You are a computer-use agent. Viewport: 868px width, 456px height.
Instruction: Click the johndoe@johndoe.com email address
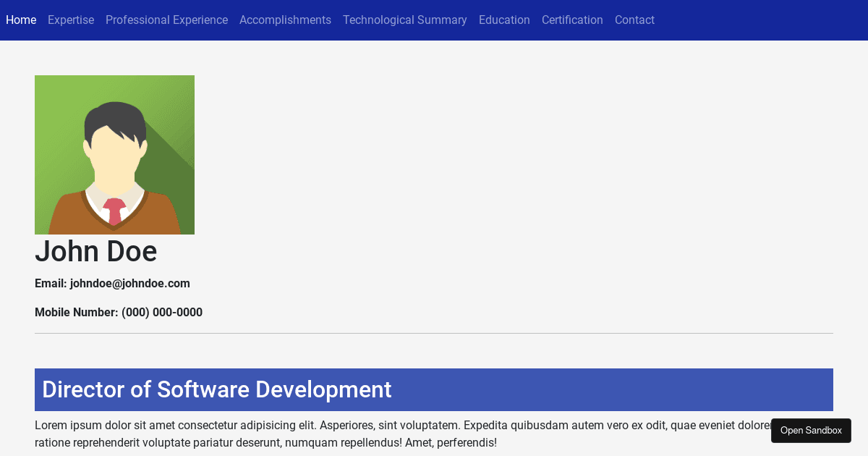coord(130,284)
